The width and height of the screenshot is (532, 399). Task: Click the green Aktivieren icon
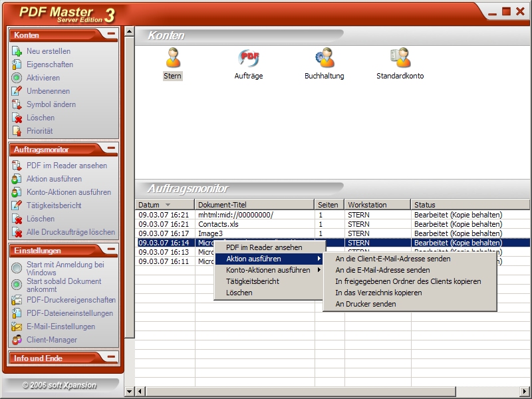pos(17,78)
